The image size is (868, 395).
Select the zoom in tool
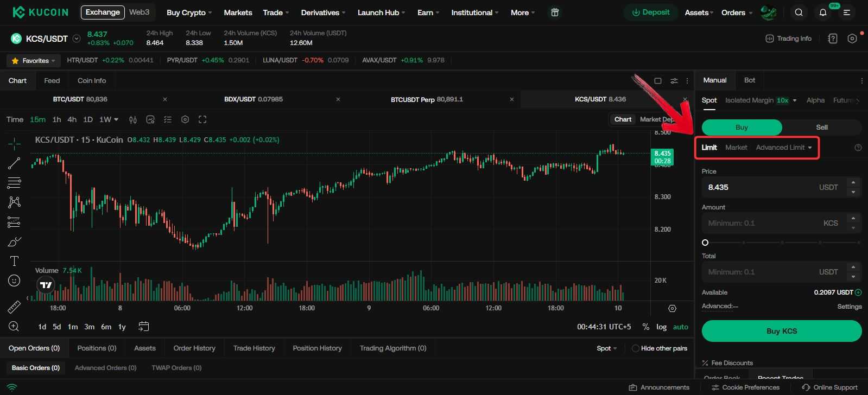click(14, 326)
